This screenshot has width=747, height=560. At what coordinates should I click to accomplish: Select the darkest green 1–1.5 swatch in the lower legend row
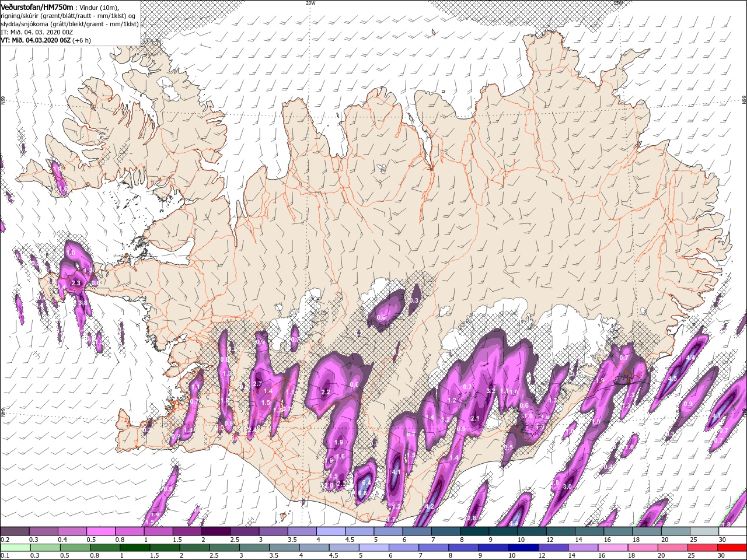click(x=134, y=548)
